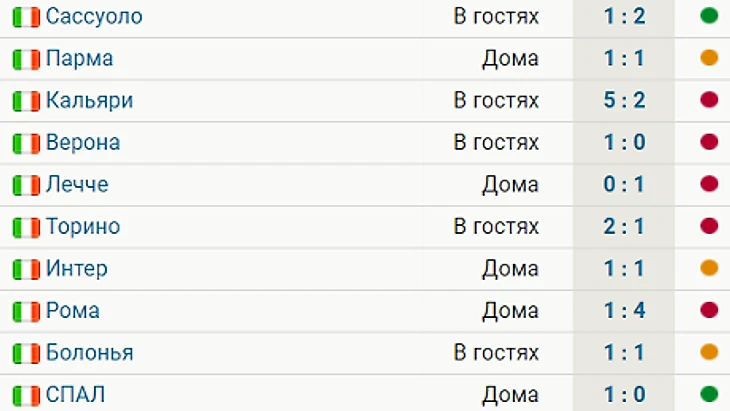Open the Сассуоло team link

pos(94,16)
